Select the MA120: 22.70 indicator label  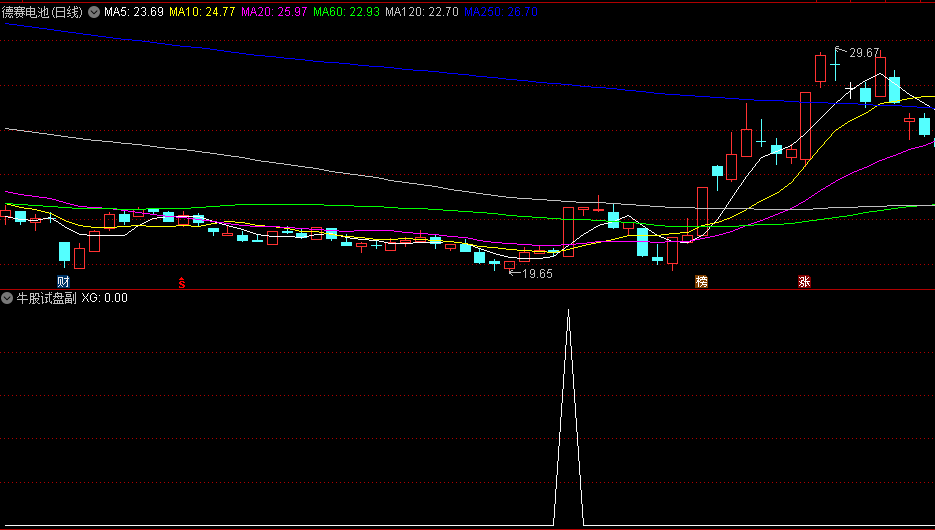[422, 12]
